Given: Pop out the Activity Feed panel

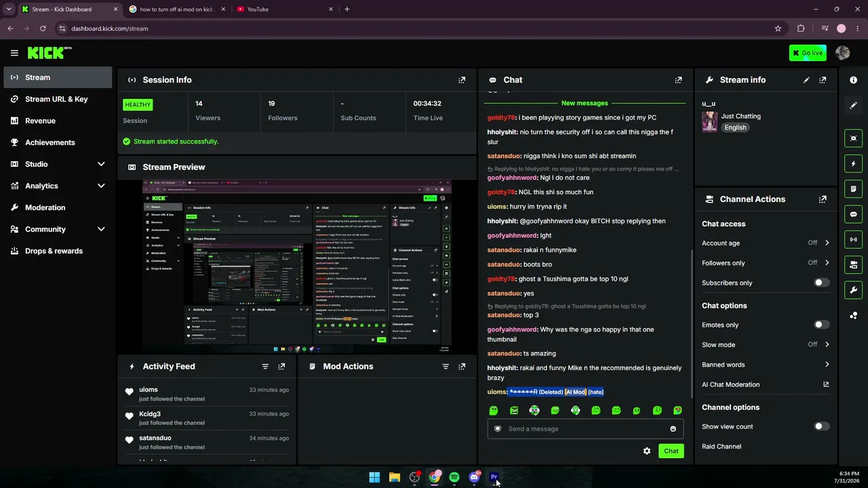Looking at the screenshot, I should tap(281, 367).
